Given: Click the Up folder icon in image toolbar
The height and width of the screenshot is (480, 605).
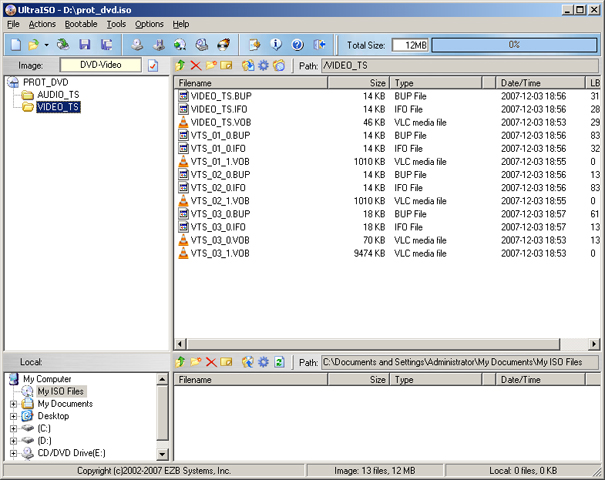Looking at the screenshot, I should click(x=180, y=65).
